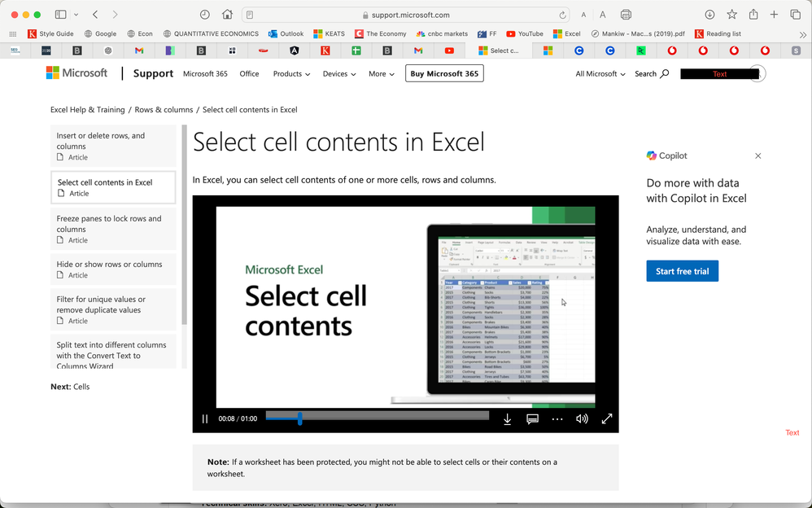812x508 pixels.
Task: Open Microsoft 365 in the nav bar
Action: coord(205,73)
